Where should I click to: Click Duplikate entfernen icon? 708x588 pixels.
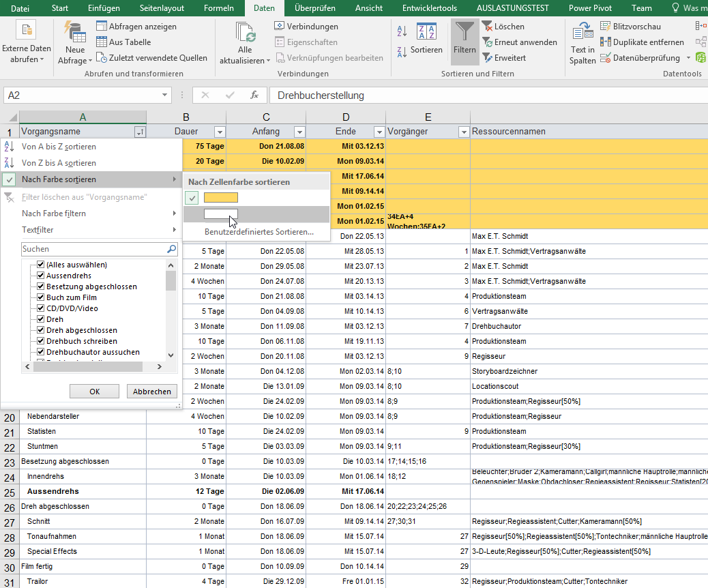coord(606,42)
